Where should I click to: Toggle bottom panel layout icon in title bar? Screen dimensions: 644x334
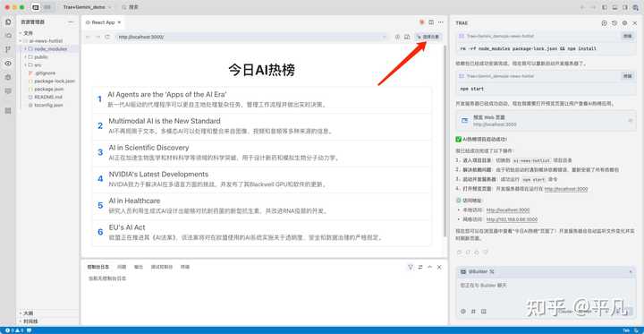(614, 7)
